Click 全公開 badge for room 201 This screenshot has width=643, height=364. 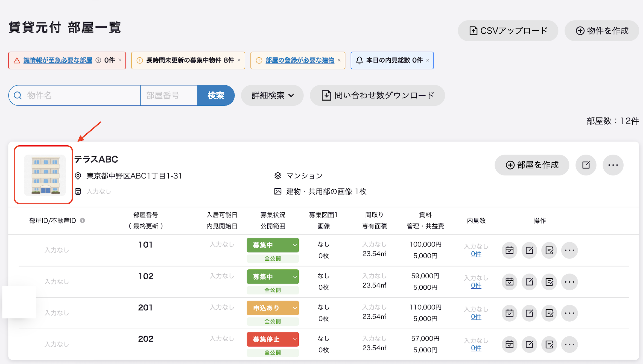[273, 321]
